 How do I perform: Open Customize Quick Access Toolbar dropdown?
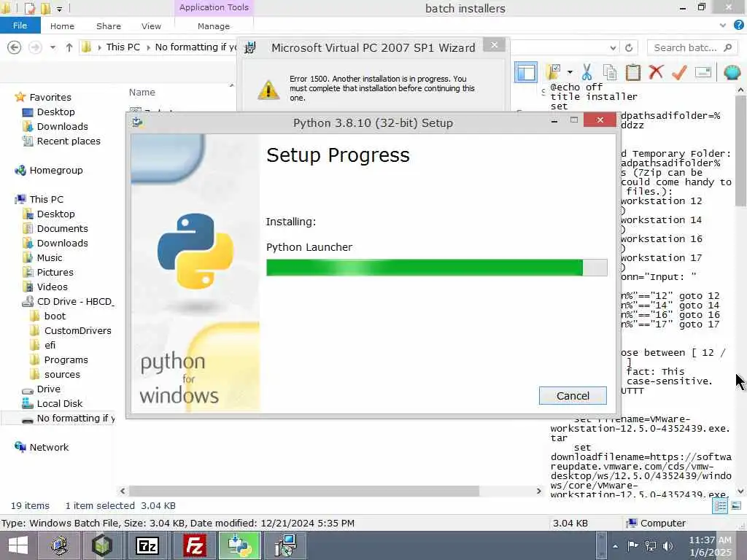(59, 8)
